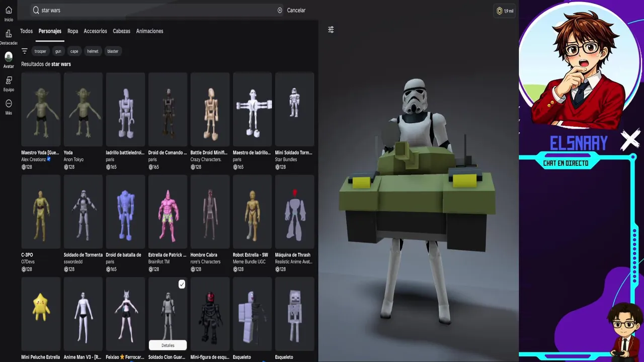Select the Esqueleto thumbnail with skull head
Image resolution: width=644 pixels, height=362 pixels.
(294, 314)
